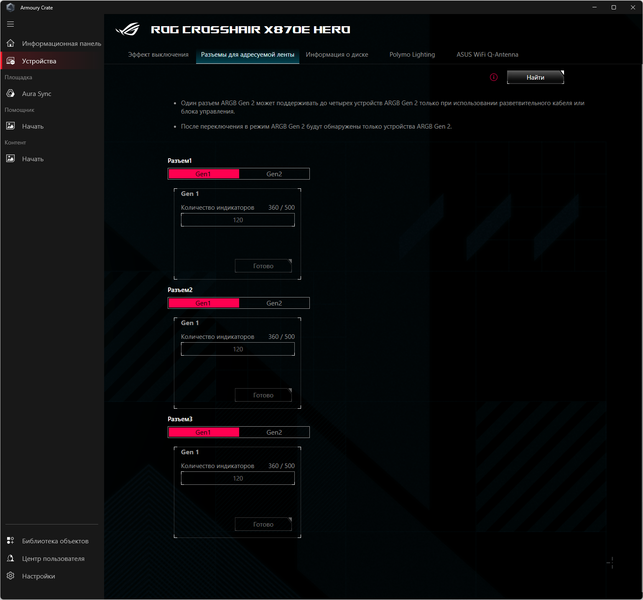
Task: Switch Разъем1 to Gen2
Action: click(274, 174)
